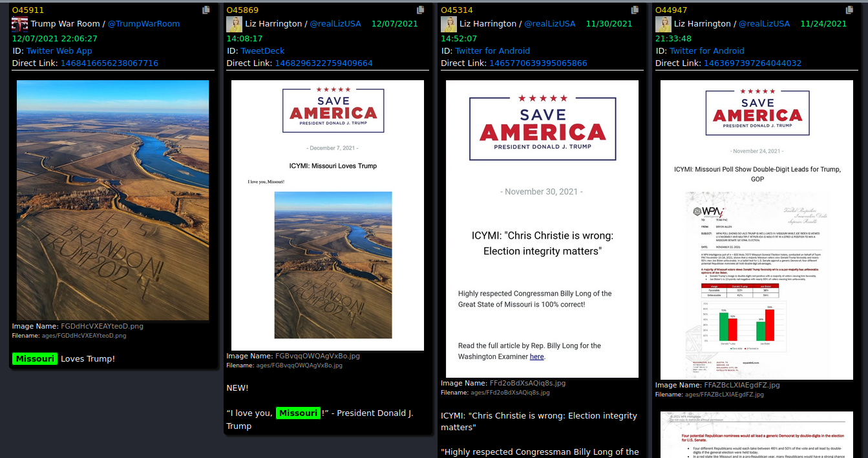Image resolution: width=868 pixels, height=458 pixels.
Task: Select post ID O45869
Action: (x=242, y=10)
